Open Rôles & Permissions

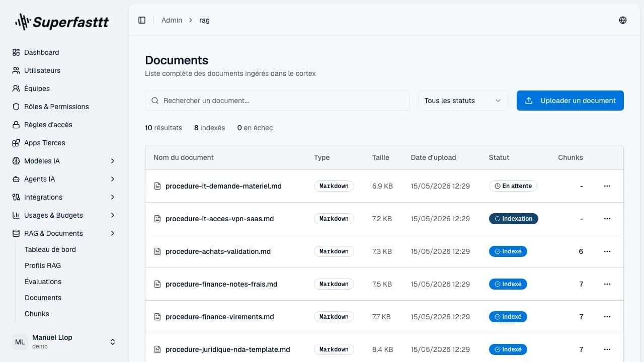click(64, 107)
